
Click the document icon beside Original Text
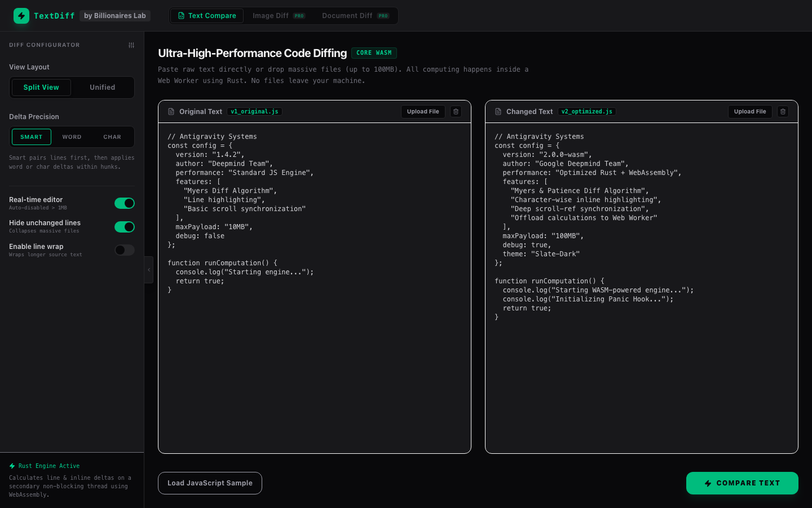tap(171, 112)
